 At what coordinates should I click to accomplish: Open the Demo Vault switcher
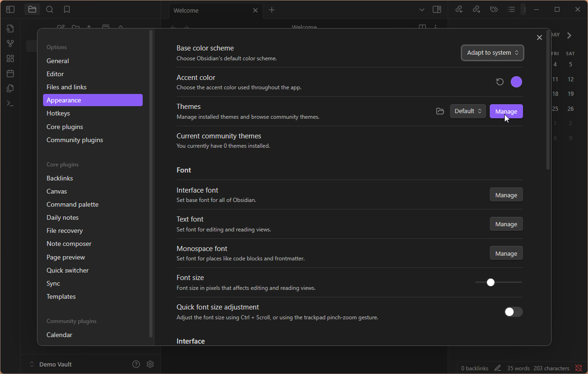pos(51,364)
